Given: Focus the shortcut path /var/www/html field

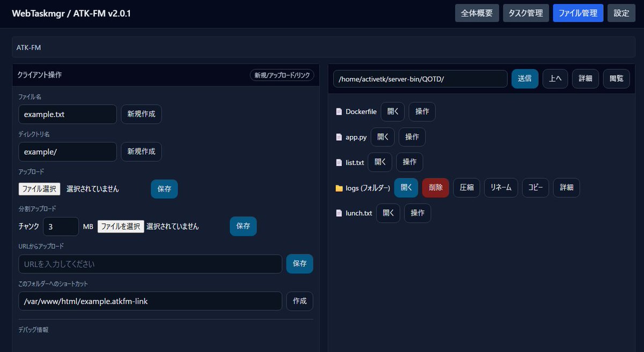Looking at the screenshot, I should (150, 301).
